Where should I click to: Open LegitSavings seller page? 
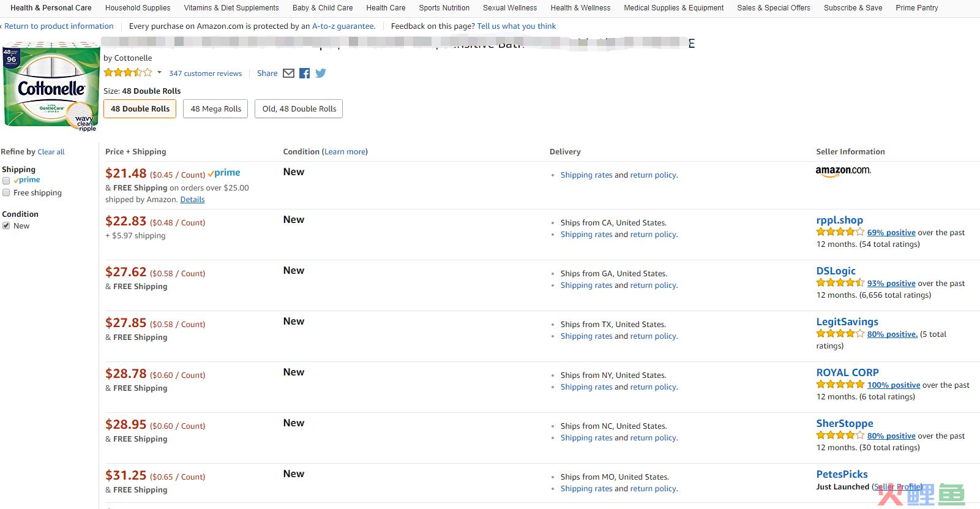847,322
